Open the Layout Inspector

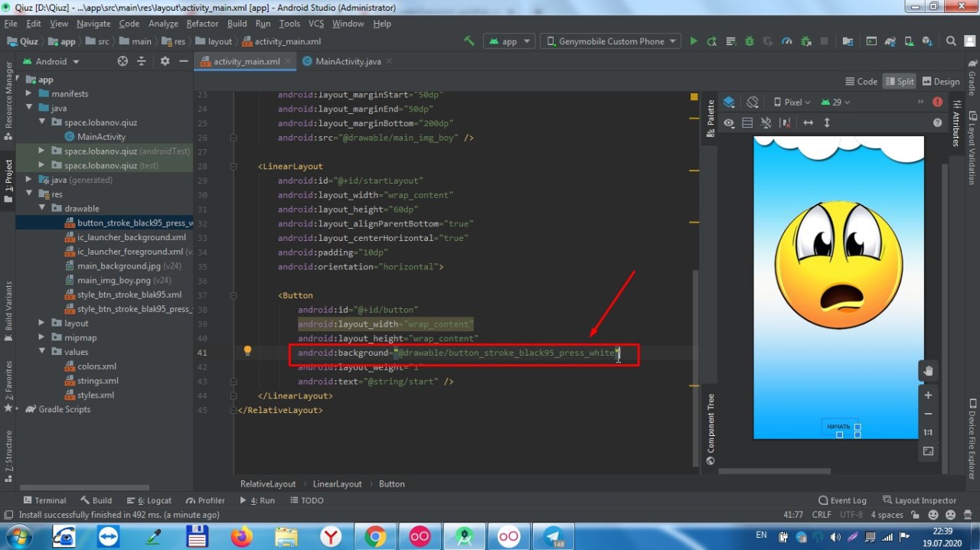point(920,500)
